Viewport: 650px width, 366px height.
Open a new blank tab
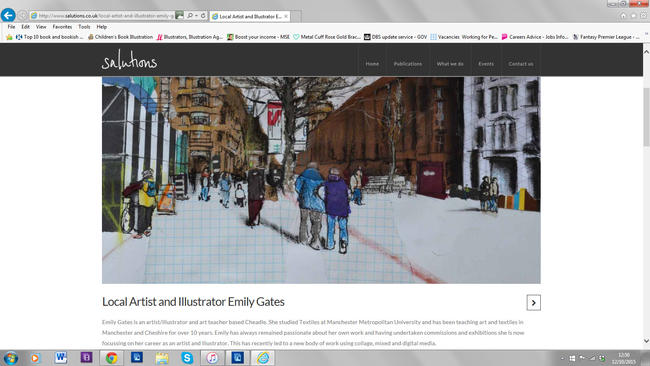click(296, 16)
